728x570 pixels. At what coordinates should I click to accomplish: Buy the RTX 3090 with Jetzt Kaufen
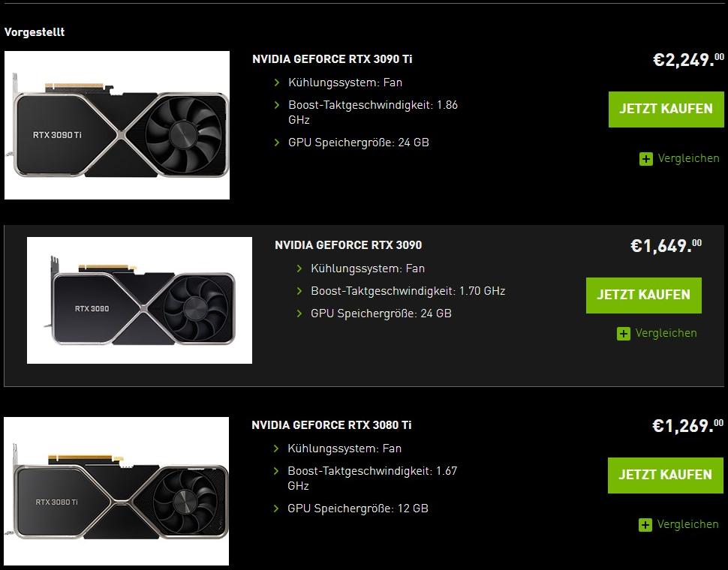click(x=643, y=295)
